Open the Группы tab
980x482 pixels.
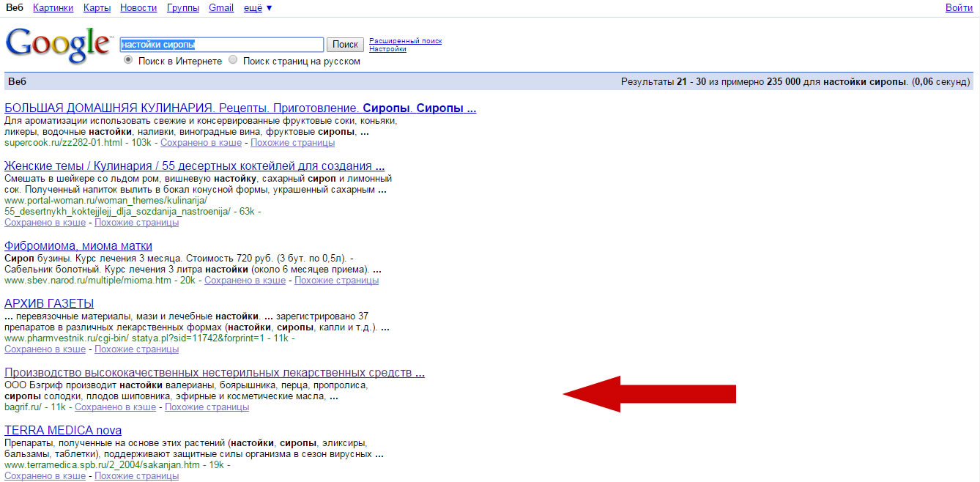click(x=183, y=8)
